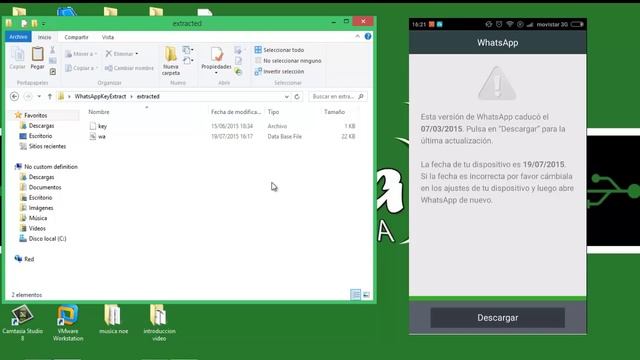Open musica noe desktop folder
Viewport: 640px width, 360px height.
113,320
